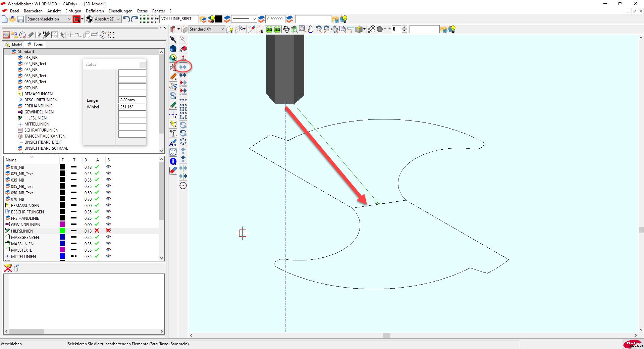
Task: Click the Länge value input field
Action: click(132, 100)
